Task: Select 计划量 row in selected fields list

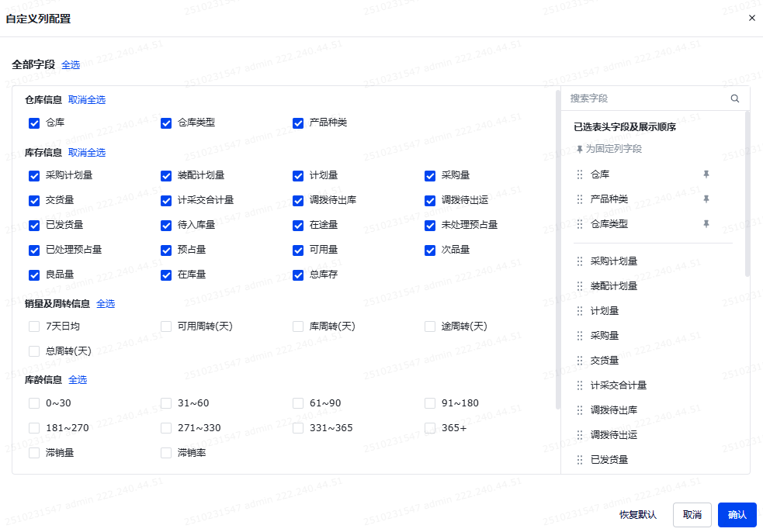Action: pos(653,311)
